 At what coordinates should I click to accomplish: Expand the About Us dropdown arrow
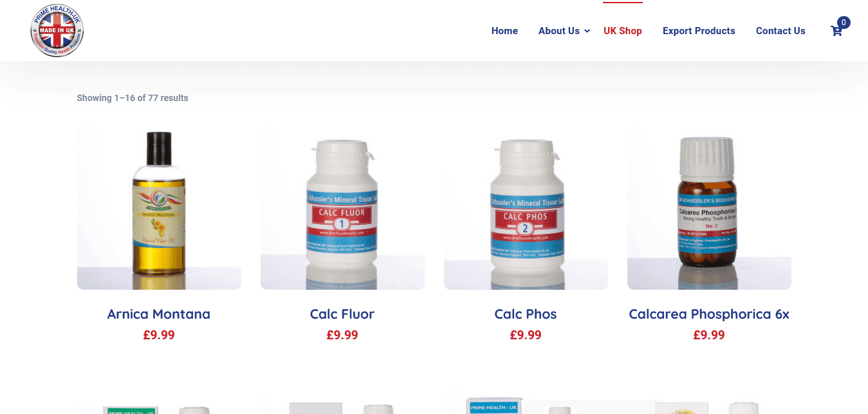[587, 31]
